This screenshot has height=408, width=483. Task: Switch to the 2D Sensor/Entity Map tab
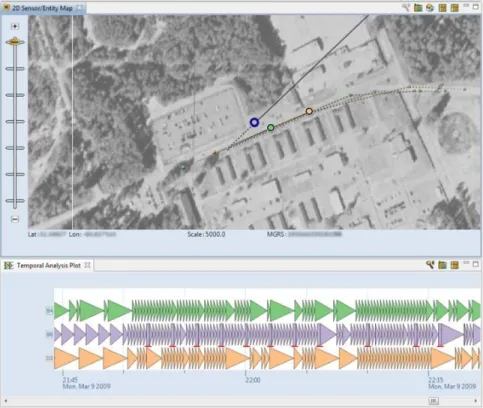(x=42, y=8)
